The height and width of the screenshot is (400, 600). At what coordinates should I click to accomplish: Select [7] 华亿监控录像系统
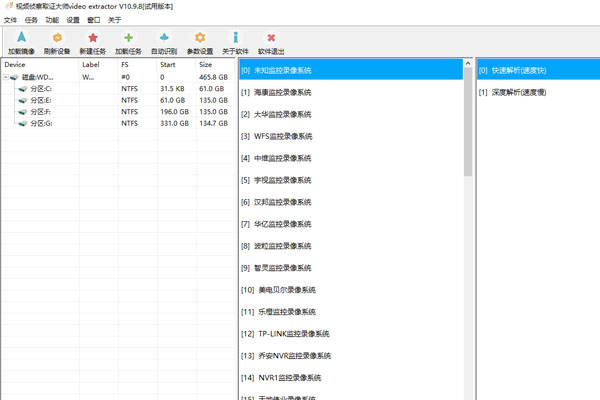[x=351, y=224]
